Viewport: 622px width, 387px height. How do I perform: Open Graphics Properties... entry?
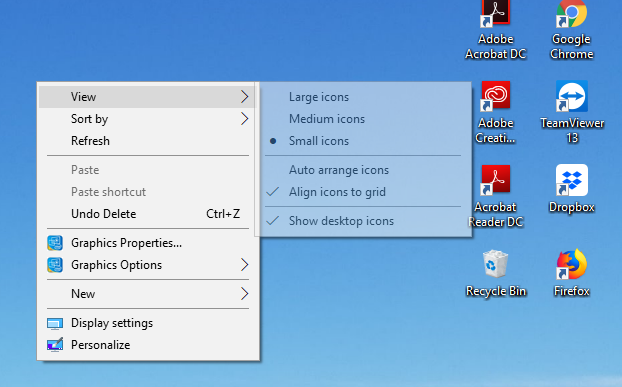point(148,243)
